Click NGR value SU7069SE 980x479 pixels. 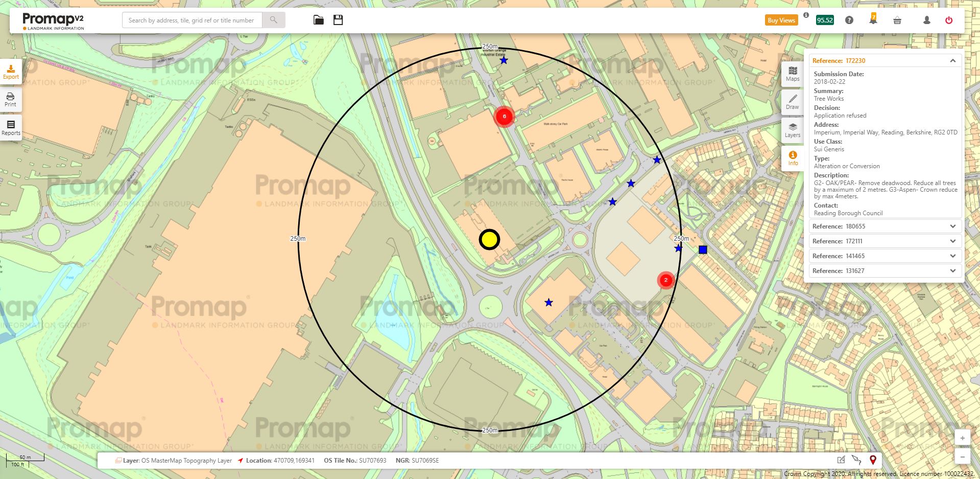pos(425,461)
